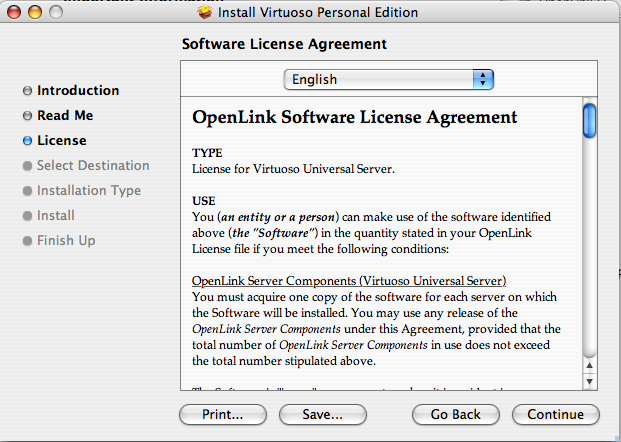Click the line 'License for Virtuoso Universal Server.'
621x442 pixels.
(x=293, y=169)
